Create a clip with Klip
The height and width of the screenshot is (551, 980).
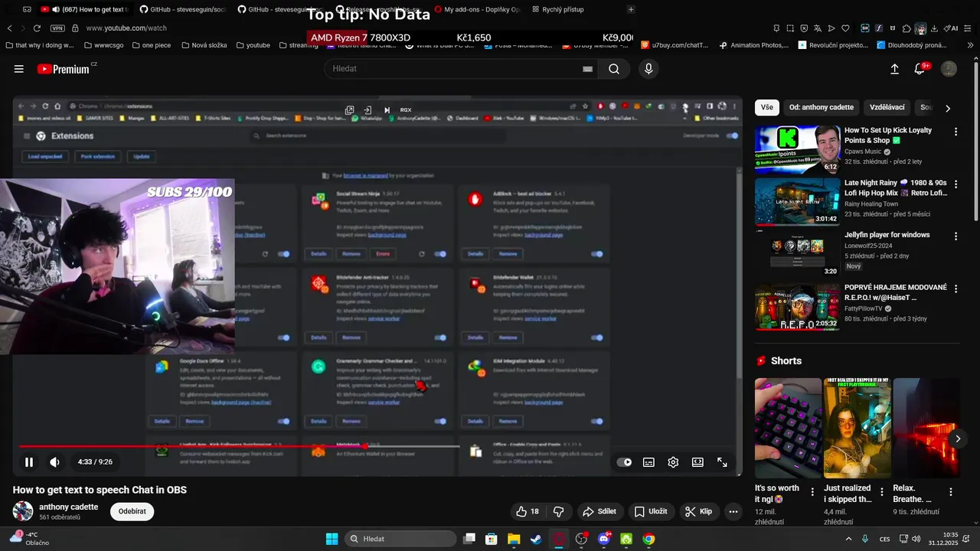tap(698, 511)
